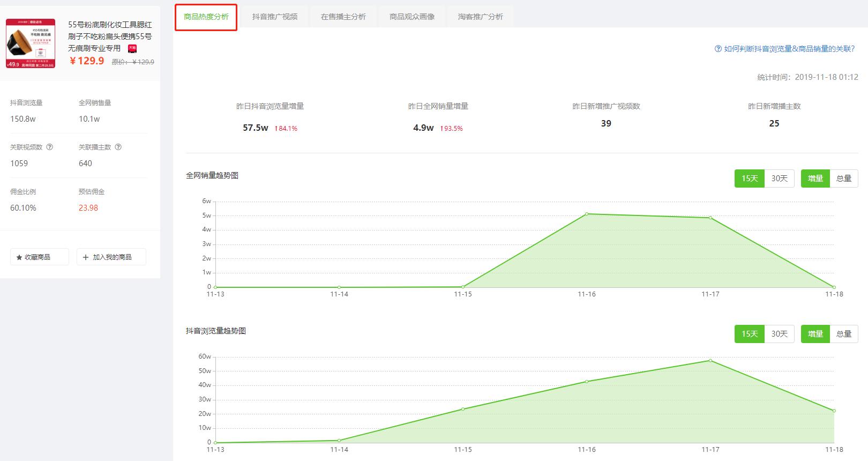Open 如何判断抖音浏览量&商品销量的关联 help link
The height and width of the screenshot is (461, 868).
pos(785,49)
